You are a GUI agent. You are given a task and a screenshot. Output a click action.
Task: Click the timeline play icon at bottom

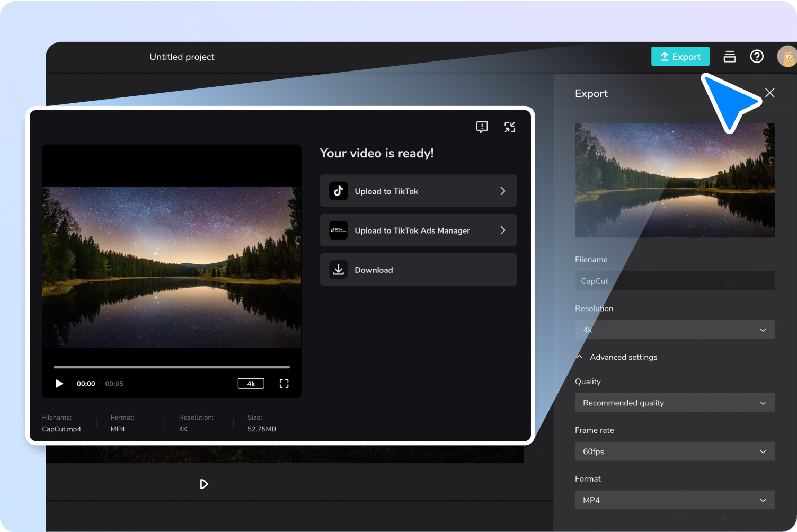pos(204,484)
